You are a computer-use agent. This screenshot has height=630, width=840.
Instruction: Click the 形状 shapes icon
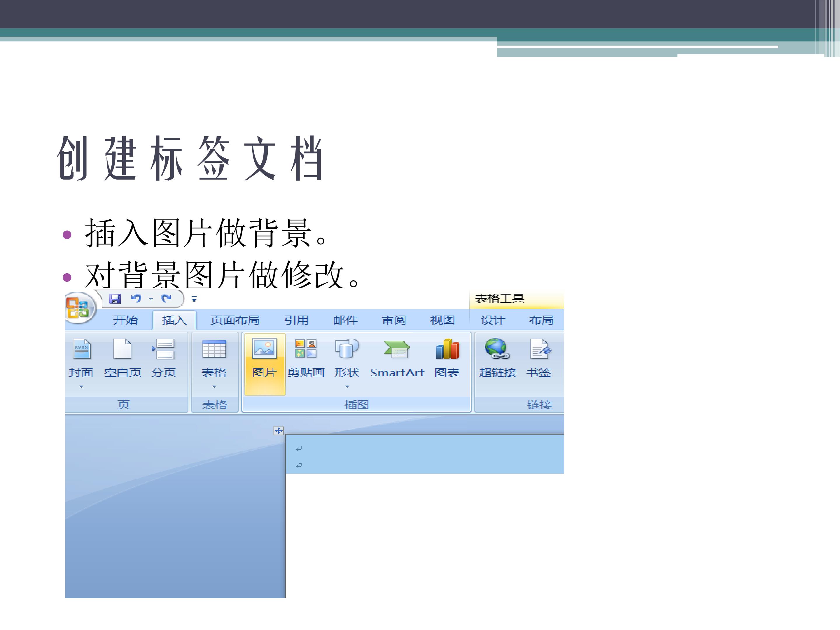click(347, 349)
